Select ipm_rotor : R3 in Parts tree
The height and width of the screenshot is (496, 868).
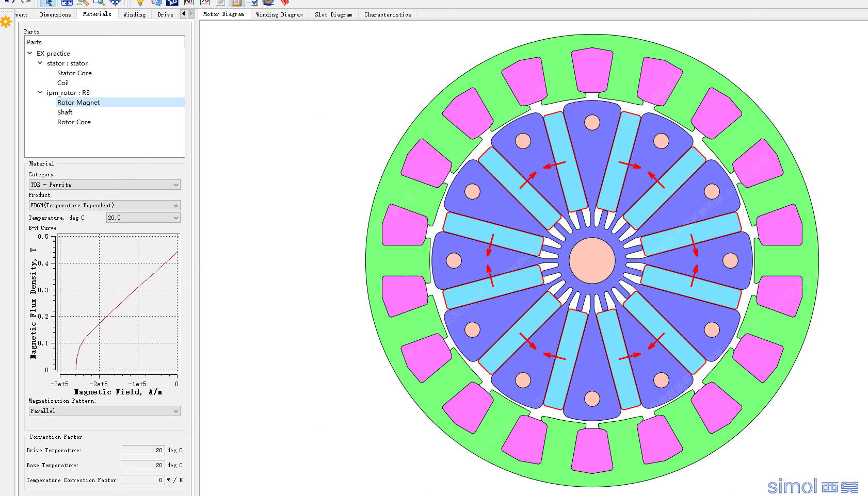point(68,93)
